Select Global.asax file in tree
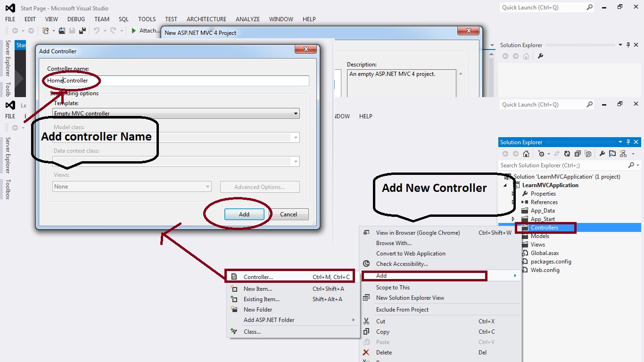The image size is (644, 362). pyautogui.click(x=545, y=253)
